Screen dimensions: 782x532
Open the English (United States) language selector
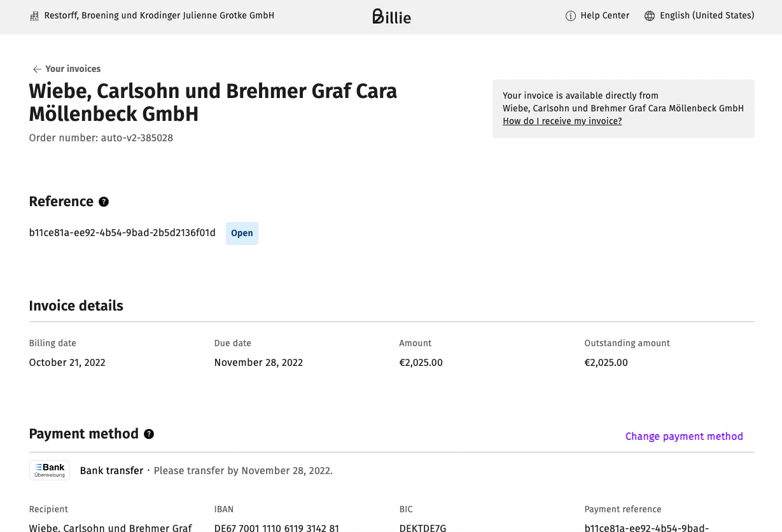pos(706,16)
